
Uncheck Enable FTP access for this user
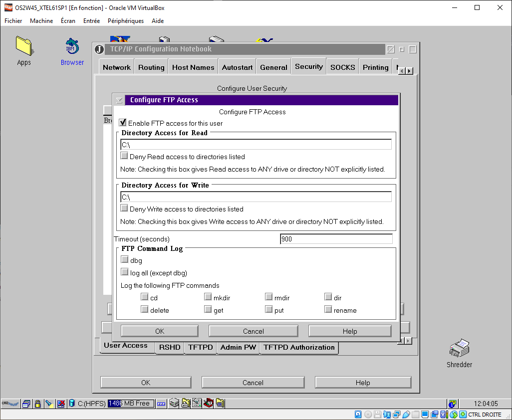pyautogui.click(x=123, y=123)
